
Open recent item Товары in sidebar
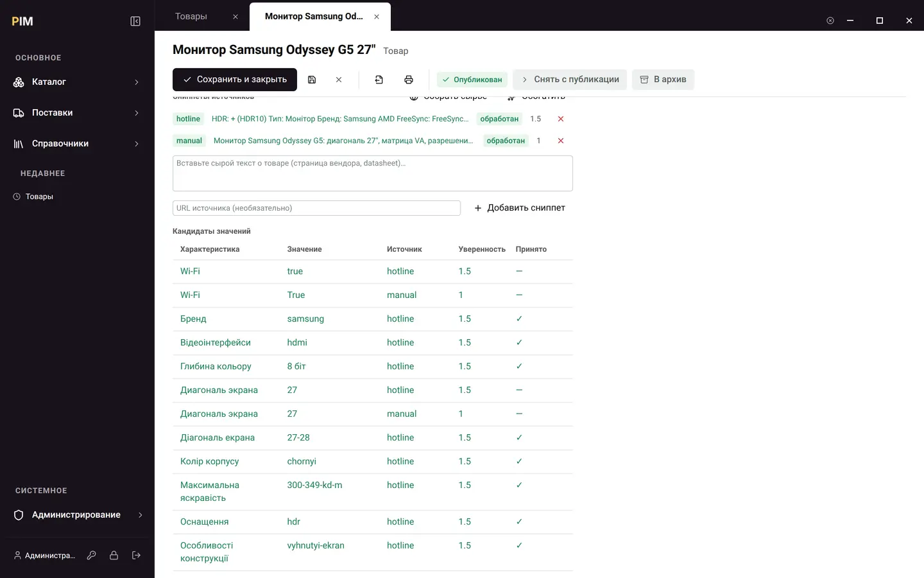39,197
